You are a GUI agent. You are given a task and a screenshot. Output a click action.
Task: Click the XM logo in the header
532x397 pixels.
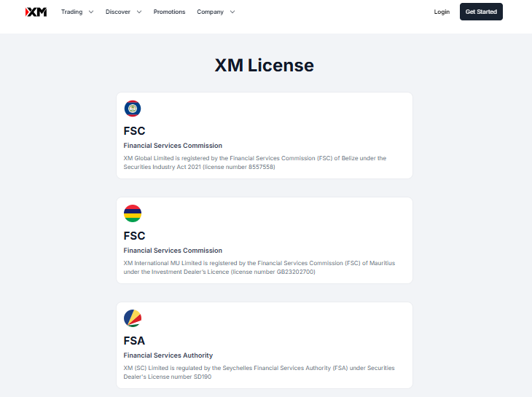point(36,12)
